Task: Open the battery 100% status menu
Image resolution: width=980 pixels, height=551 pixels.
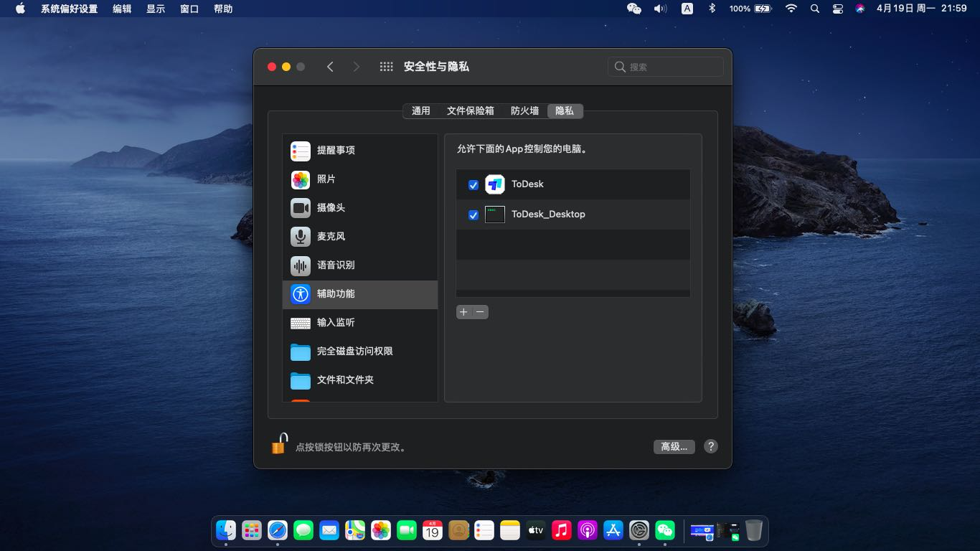Action: pos(750,9)
